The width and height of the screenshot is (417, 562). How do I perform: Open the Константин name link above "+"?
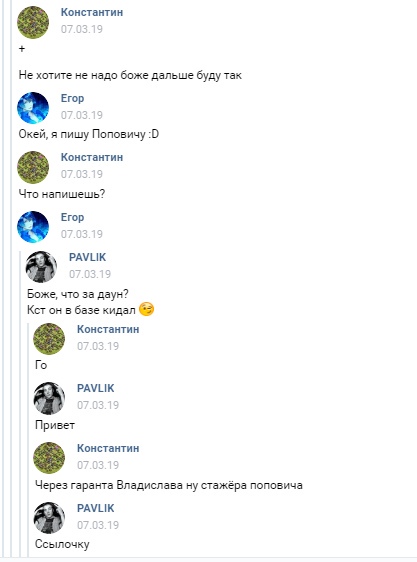pos(92,12)
